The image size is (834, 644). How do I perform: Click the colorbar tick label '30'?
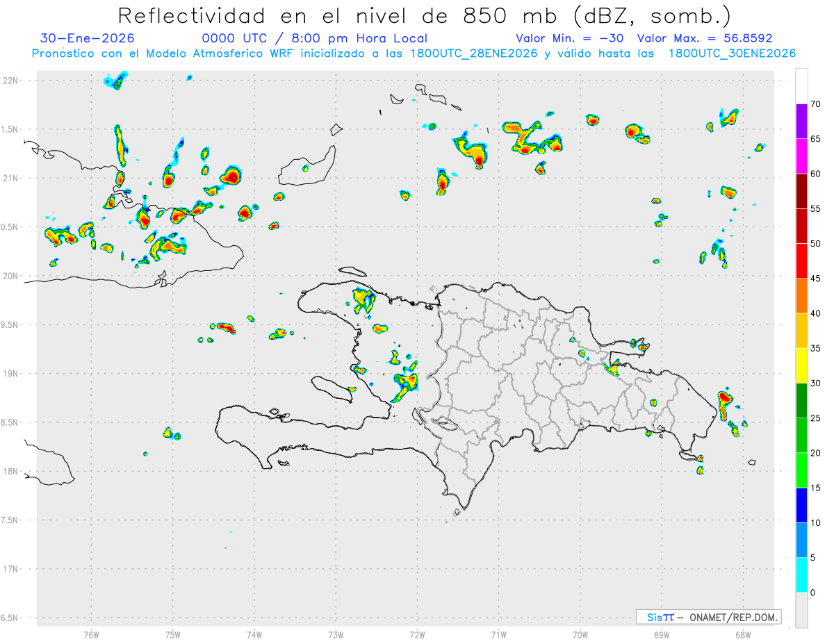[815, 383]
